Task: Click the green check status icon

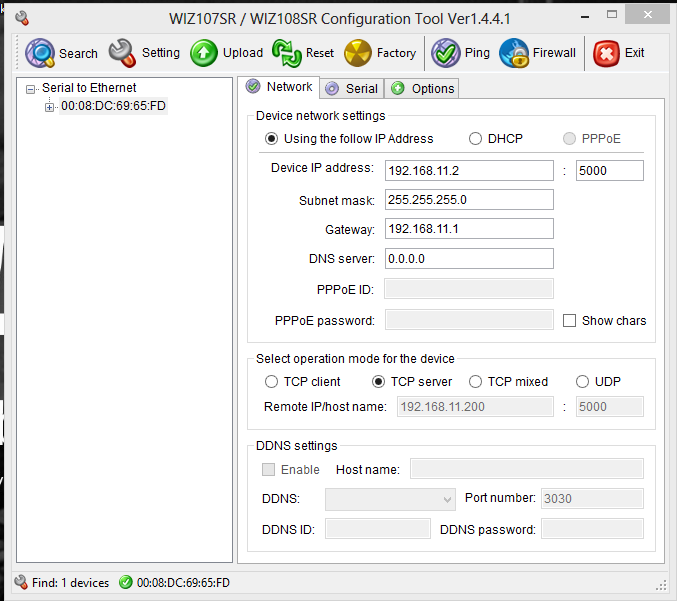Action: [126, 582]
